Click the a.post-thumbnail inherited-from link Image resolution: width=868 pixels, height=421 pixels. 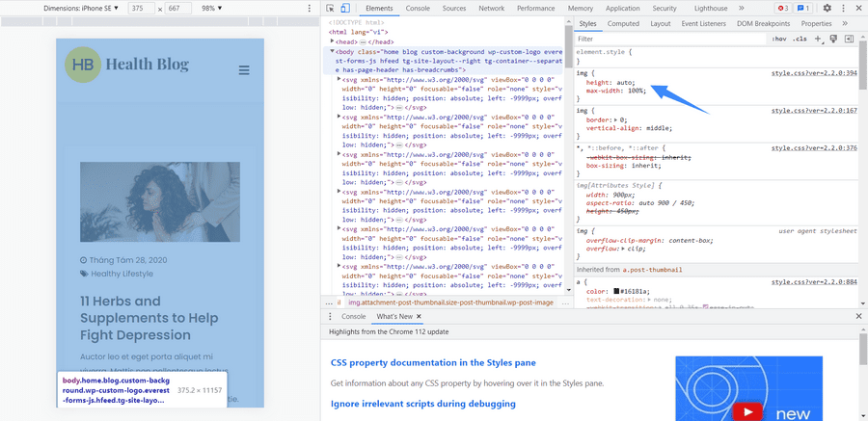(x=652, y=270)
